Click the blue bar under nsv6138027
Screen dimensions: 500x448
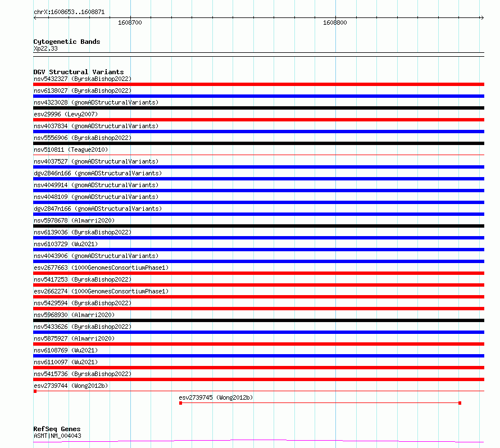pos(258,96)
